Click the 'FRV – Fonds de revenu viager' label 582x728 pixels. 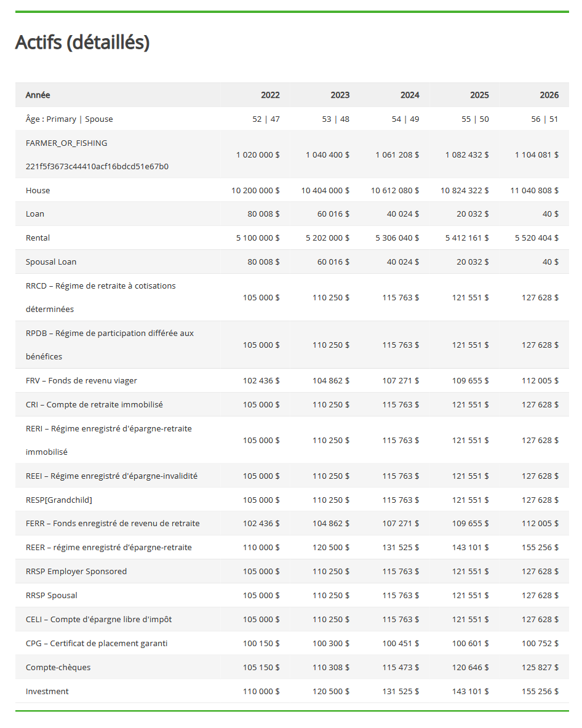click(x=81, y=380)
